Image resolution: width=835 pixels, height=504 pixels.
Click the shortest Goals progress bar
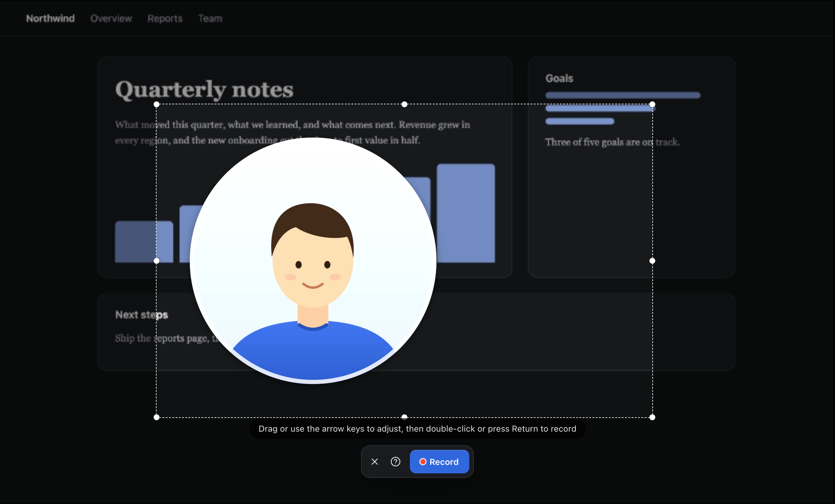tap(580, 121)
